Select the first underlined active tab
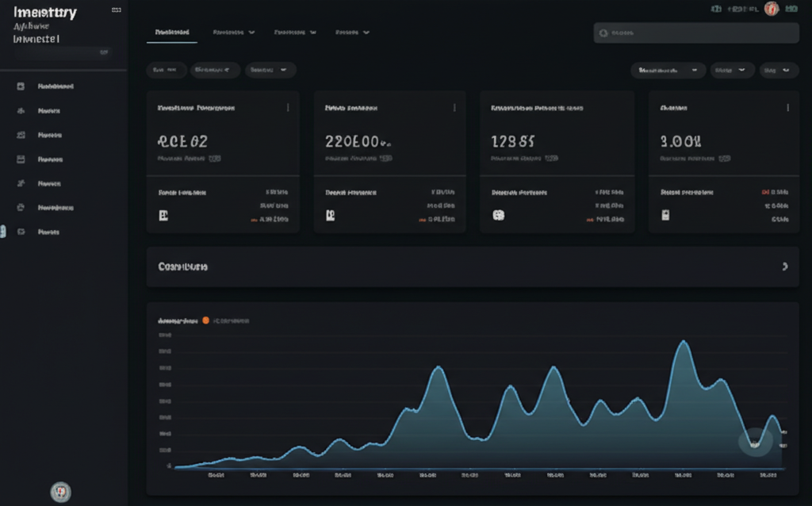The image size is (812, 506). click(172, 33)
